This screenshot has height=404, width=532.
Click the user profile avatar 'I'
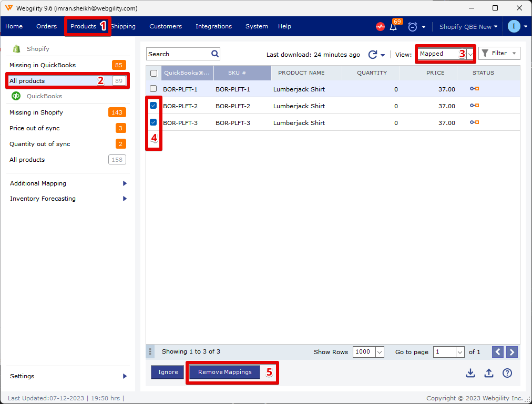tap(514, 26)
